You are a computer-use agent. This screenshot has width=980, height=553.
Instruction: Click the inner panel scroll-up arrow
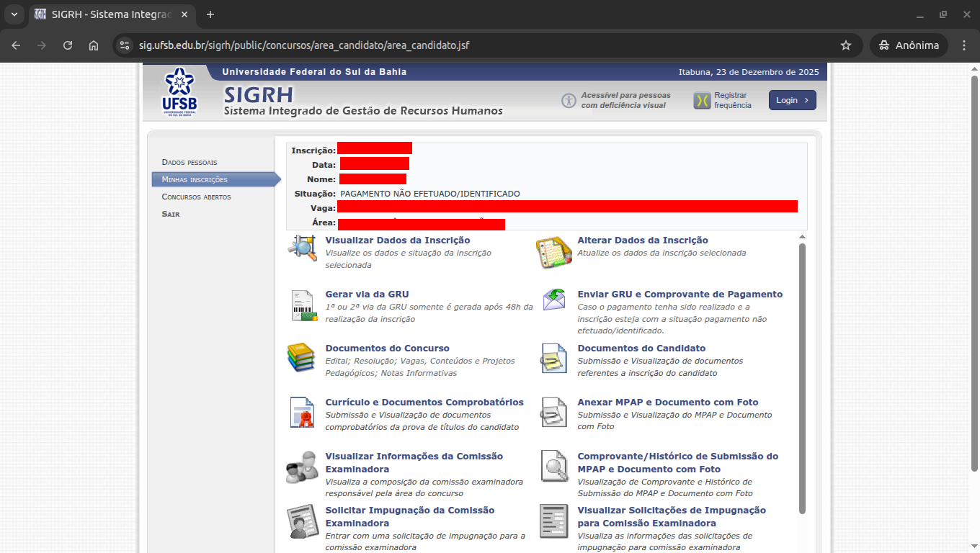pos(802,237)
